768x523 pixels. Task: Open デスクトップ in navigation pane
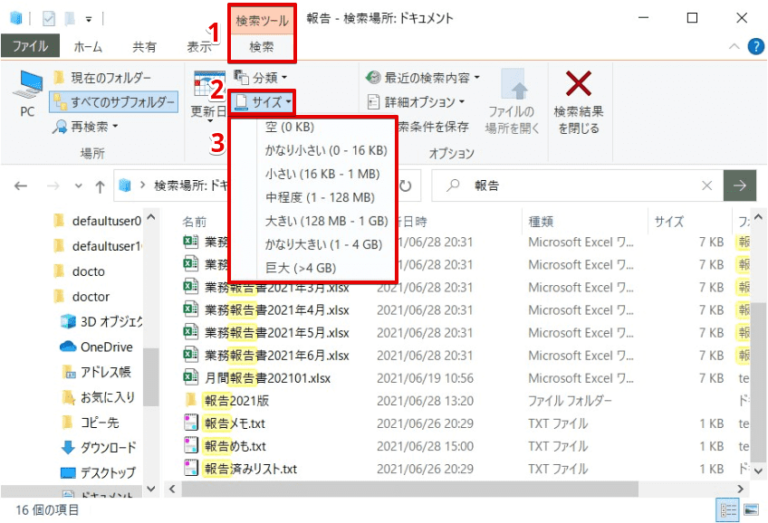[98, 473]
